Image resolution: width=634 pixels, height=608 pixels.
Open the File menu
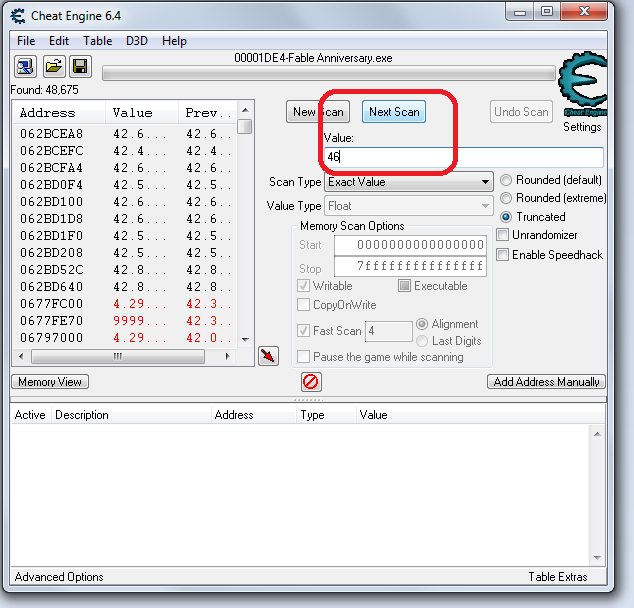click(26, 41)
